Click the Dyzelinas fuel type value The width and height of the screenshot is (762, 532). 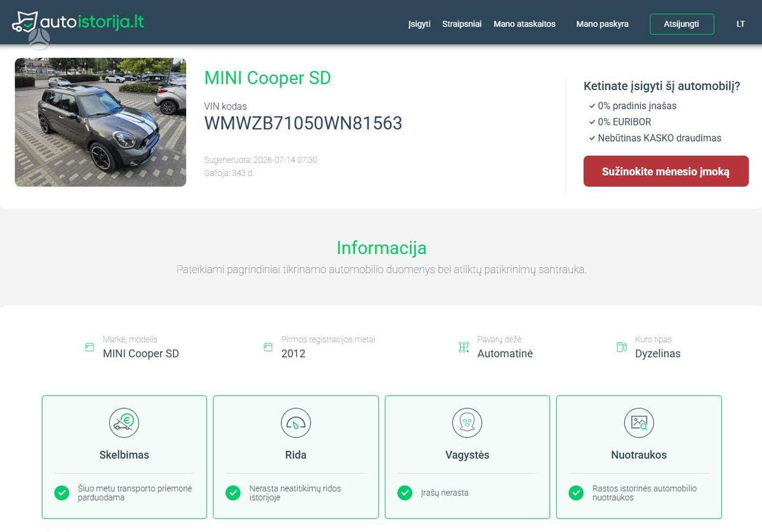658,354
